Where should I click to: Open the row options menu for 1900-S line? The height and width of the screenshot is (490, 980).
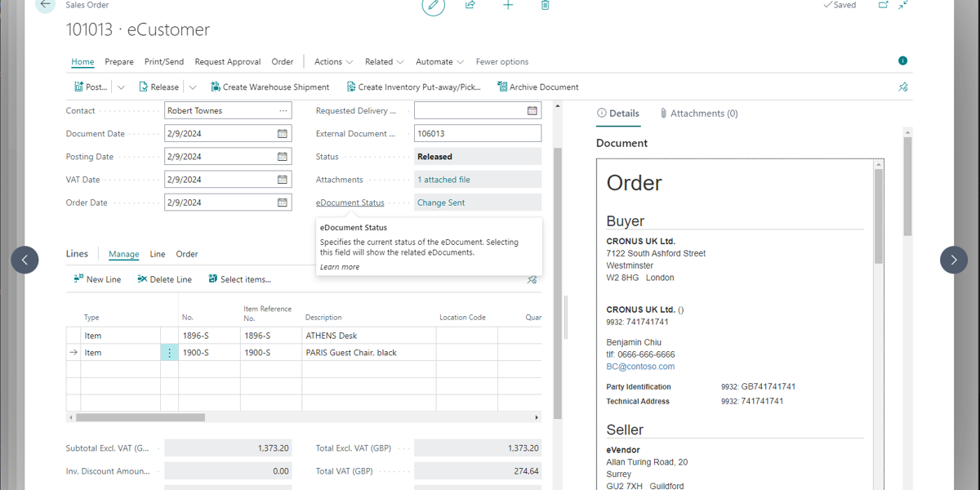(169, 353)
